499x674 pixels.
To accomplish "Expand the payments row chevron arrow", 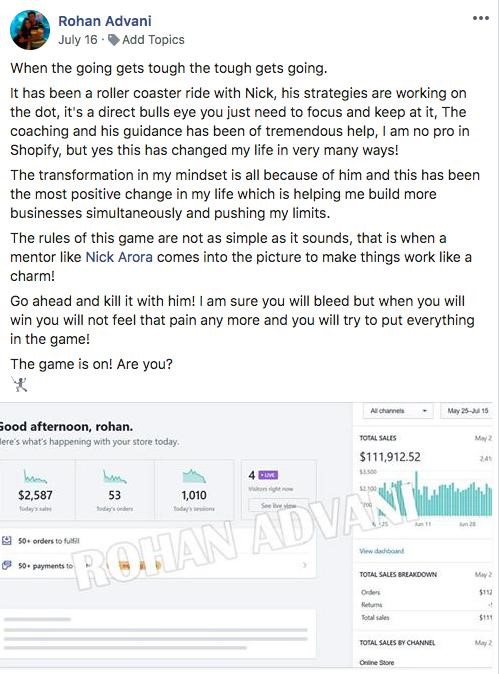I will [305, 565].
